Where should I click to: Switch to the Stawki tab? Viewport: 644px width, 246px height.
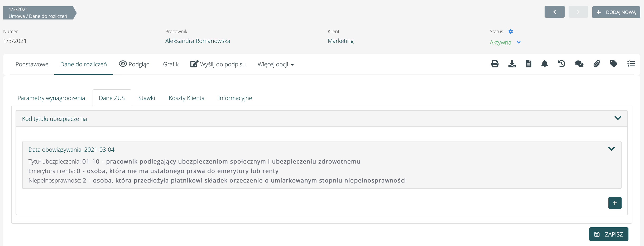click(x=147, y=98)
